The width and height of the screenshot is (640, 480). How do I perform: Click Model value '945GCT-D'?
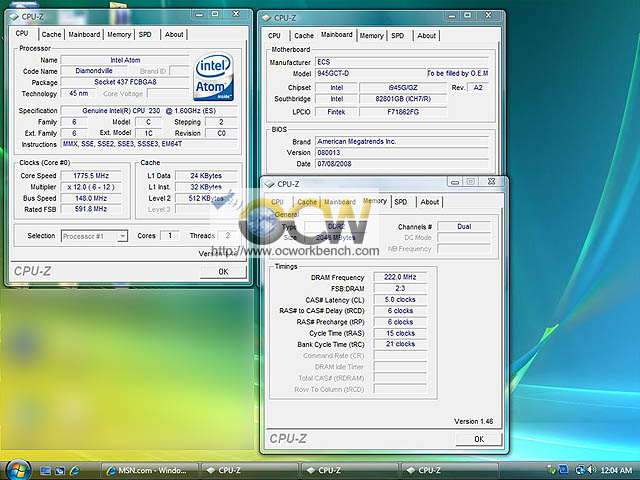point(370,73)
